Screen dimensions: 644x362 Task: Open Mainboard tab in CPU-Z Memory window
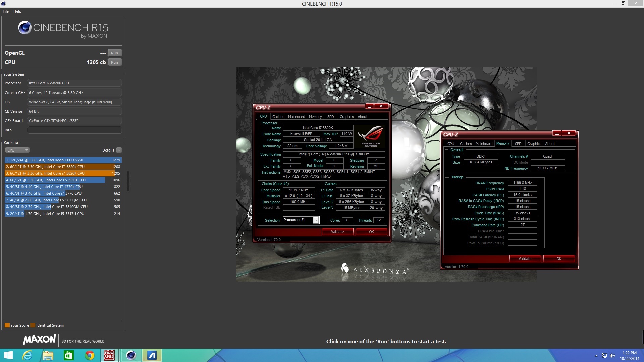[x=484, y=144]
